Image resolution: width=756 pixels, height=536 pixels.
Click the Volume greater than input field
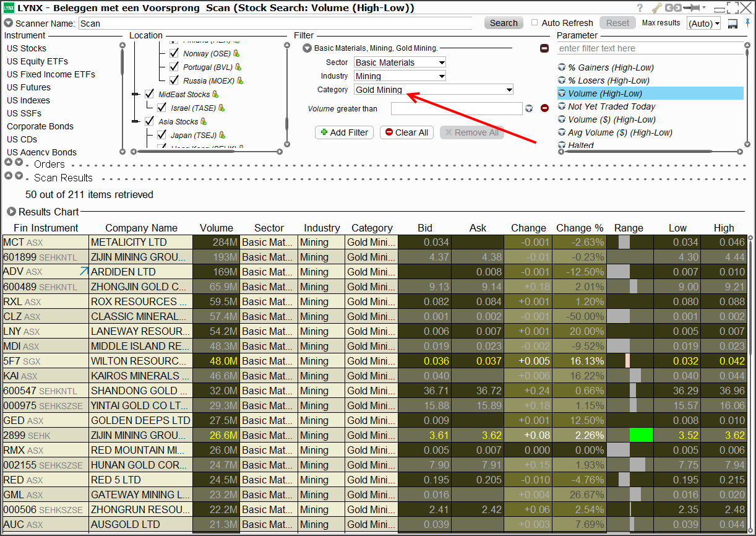click(457, 108)
